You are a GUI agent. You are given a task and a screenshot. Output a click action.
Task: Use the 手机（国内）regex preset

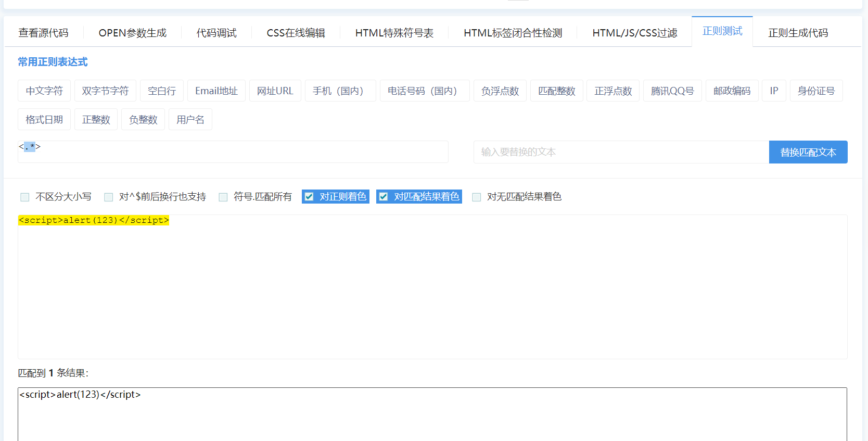point(340,91)
